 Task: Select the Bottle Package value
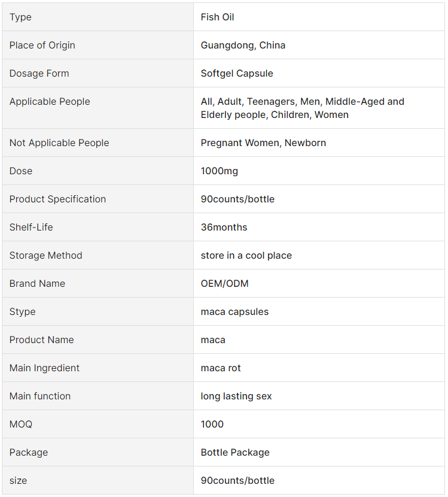click(235, 453)
